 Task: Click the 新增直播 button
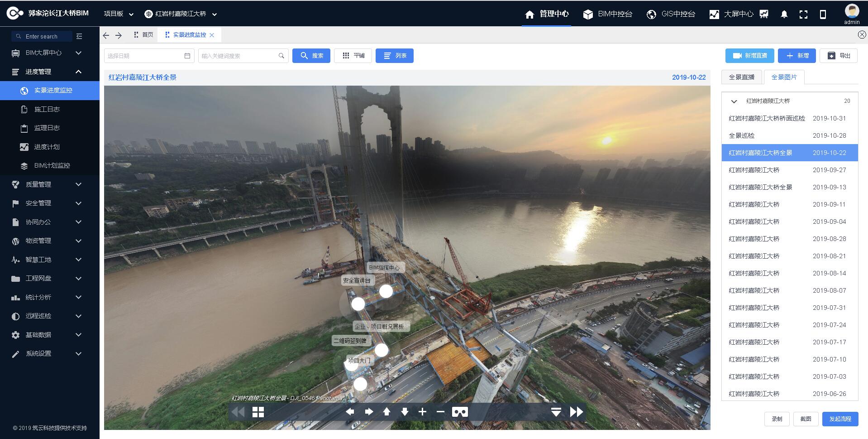point(749,56)
